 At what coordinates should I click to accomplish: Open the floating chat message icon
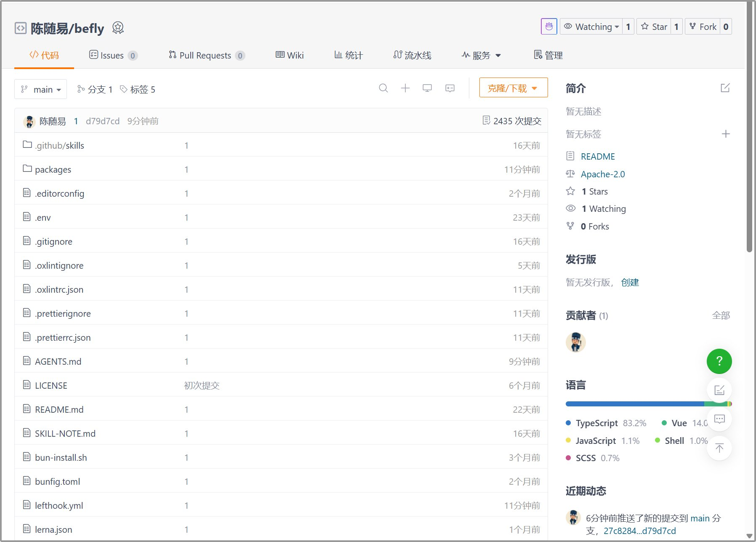[x=719, y=419]
